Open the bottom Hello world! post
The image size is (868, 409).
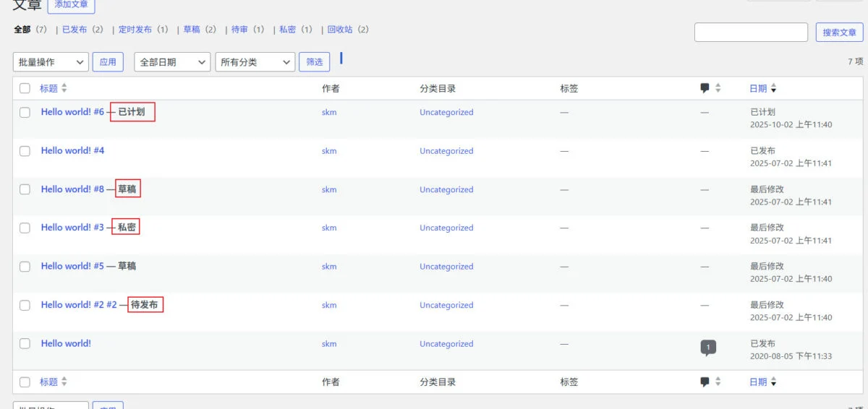[x=66, y=344]
